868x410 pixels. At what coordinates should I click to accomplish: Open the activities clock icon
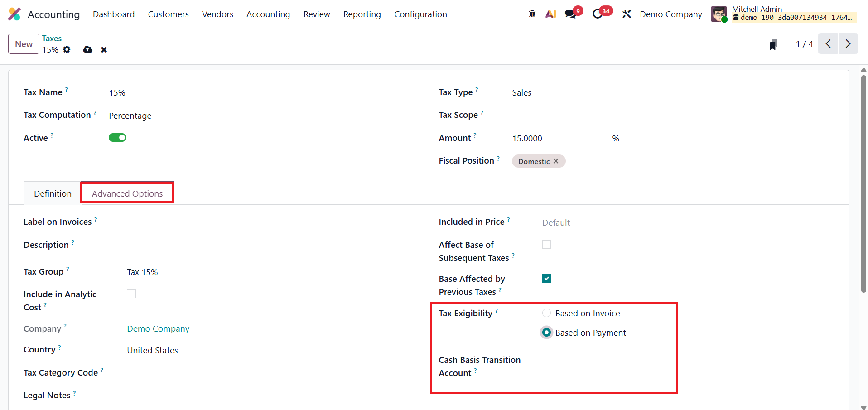(x=598, y=14)
